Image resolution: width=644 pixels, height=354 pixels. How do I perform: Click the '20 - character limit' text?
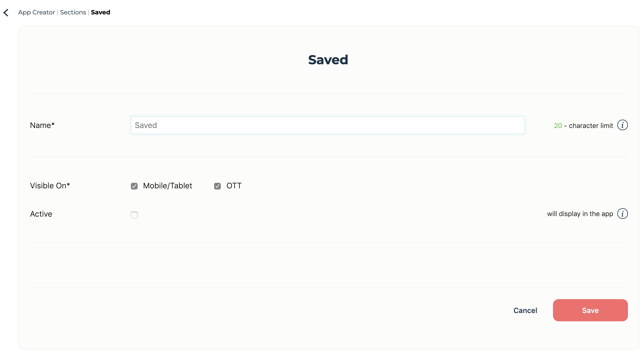(x=583, y=125)
